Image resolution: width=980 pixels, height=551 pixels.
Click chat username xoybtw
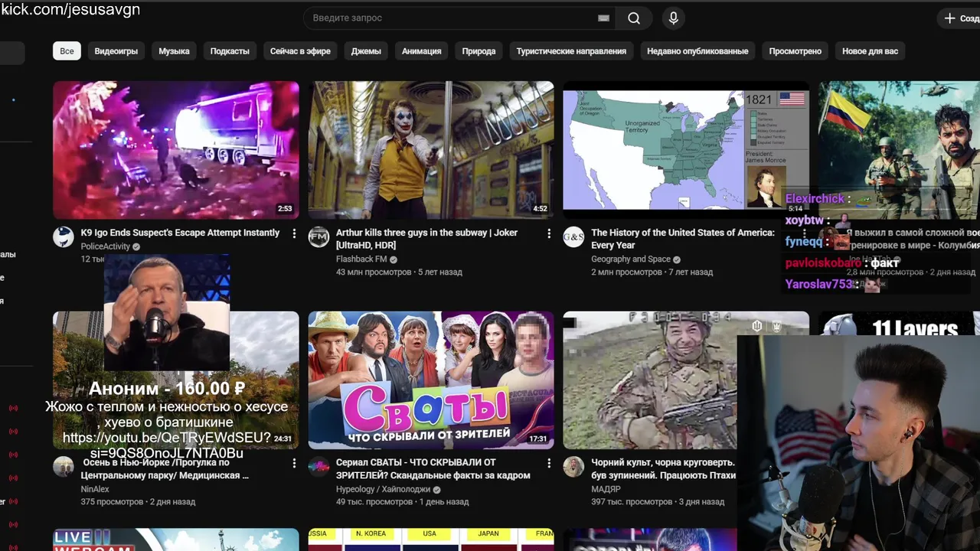point(804,220)
